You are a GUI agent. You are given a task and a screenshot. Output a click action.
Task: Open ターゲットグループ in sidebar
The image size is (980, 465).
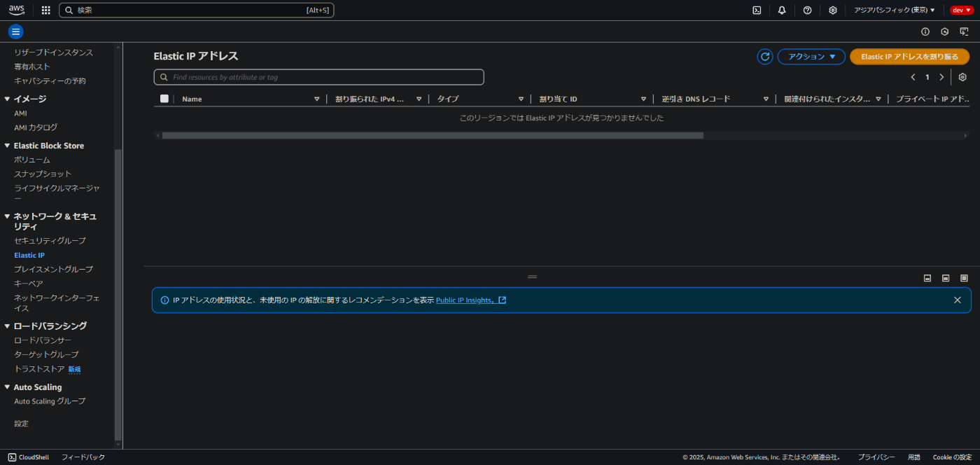[46, 354]
